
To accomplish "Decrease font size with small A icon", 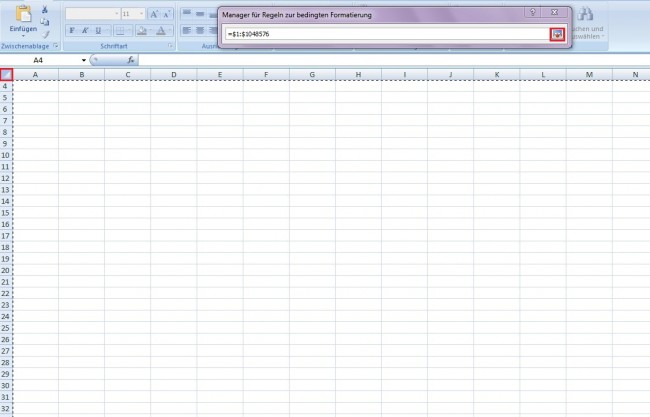I will tap(167, 14).
